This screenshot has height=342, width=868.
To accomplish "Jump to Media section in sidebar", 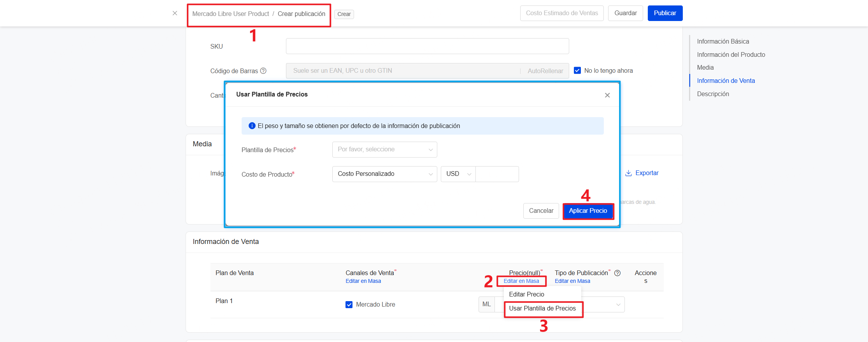I will coord(705,67).
